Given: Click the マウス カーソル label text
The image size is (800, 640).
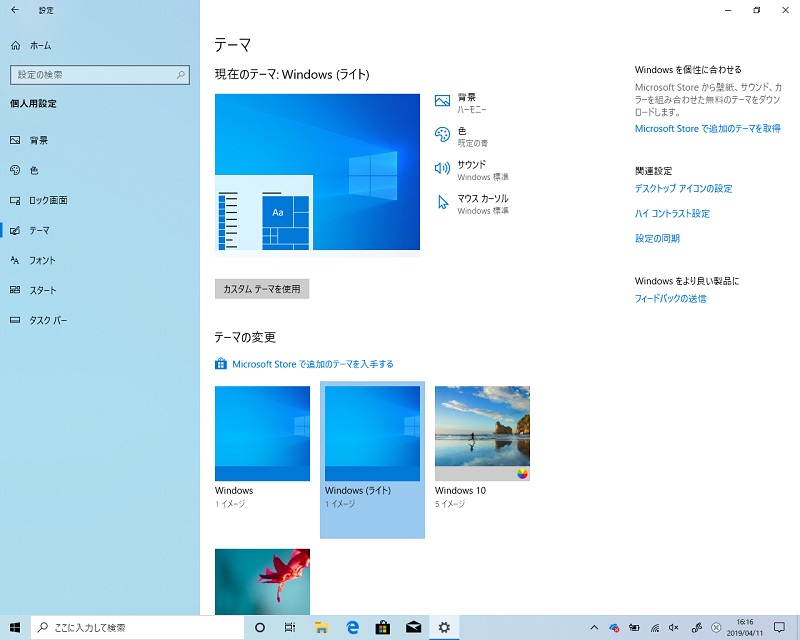Looking at the screenshot, I should click(483, 199).
